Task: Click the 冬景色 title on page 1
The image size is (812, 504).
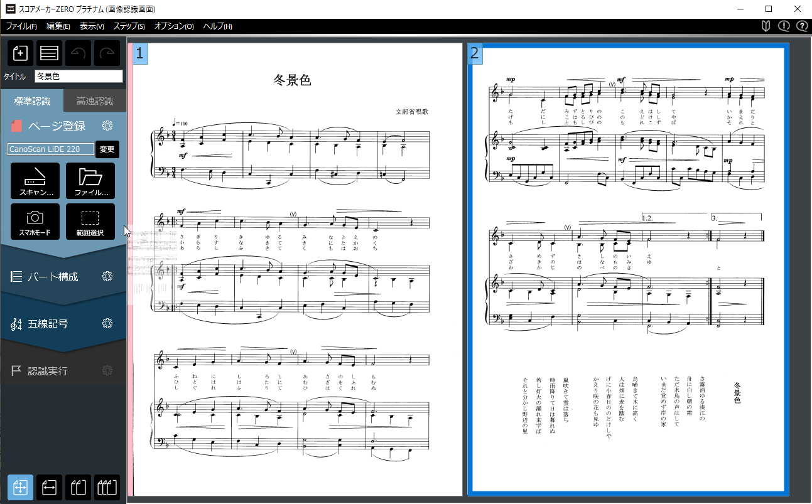Action: (x=292, y=80)
